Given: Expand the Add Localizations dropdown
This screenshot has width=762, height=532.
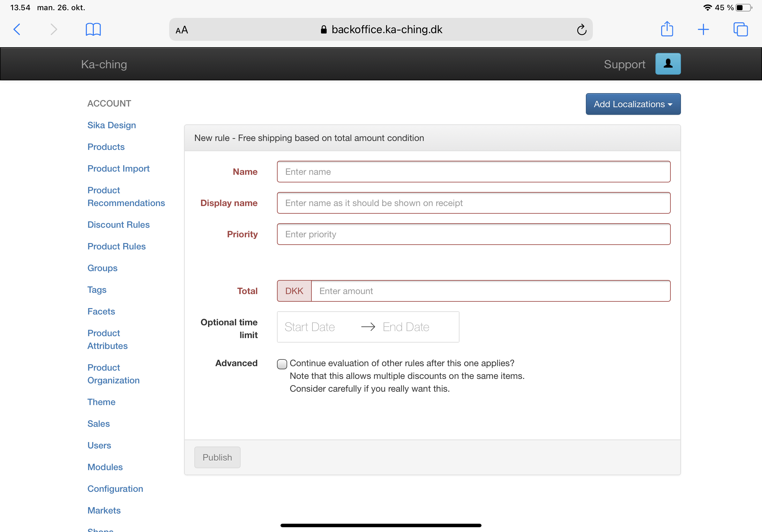Looking at the screenshot, I should pos(632,104).
